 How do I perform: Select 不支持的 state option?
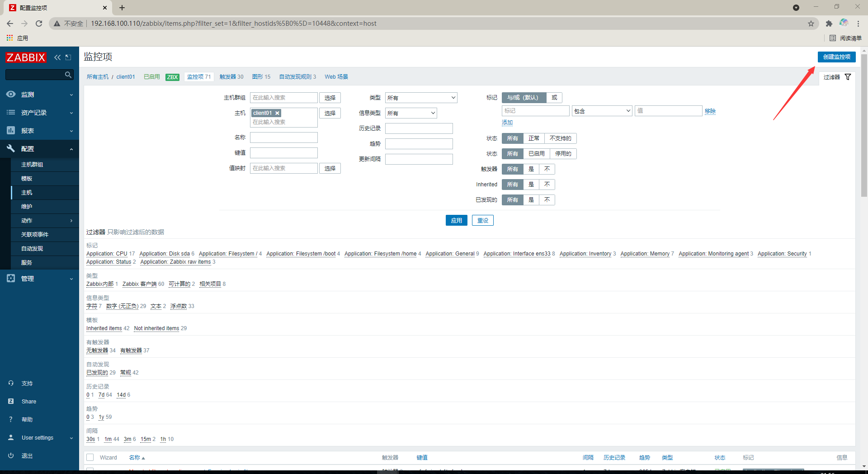[561, 138]
